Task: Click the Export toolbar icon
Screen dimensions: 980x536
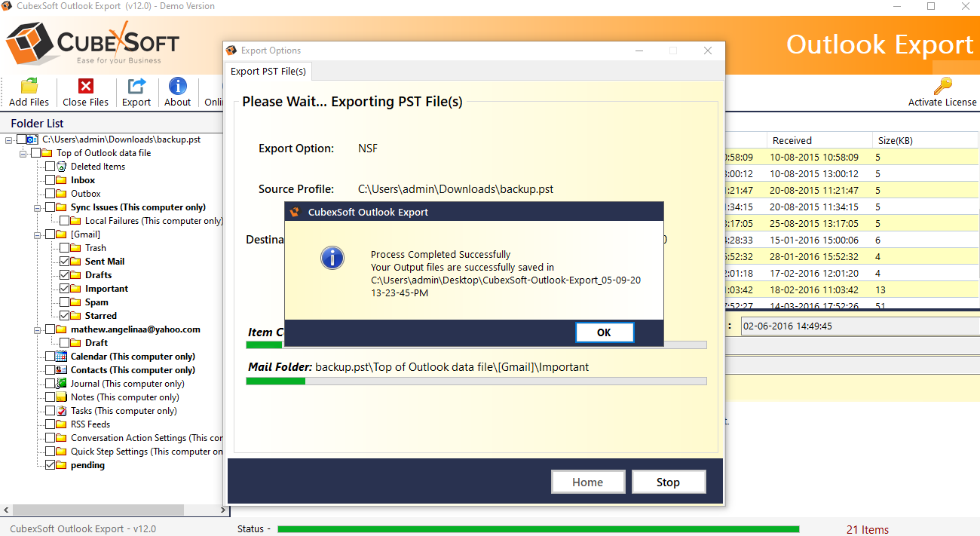Action: 136,86
